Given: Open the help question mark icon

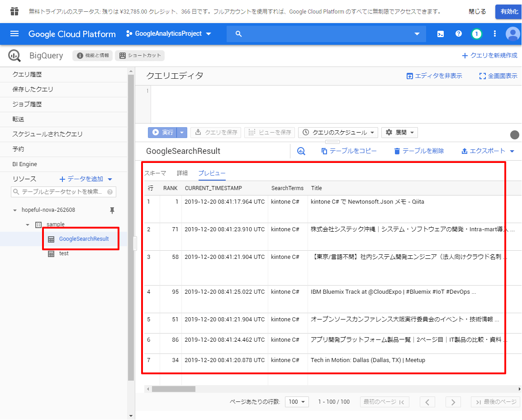Looking at the screenshot, I should 458,33.
